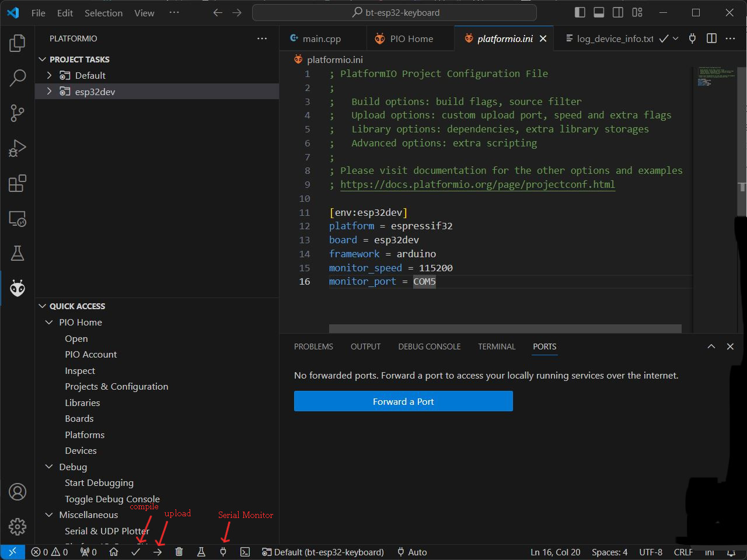Switch to the PROBLEMS panel tab

[x=313, y=346]
